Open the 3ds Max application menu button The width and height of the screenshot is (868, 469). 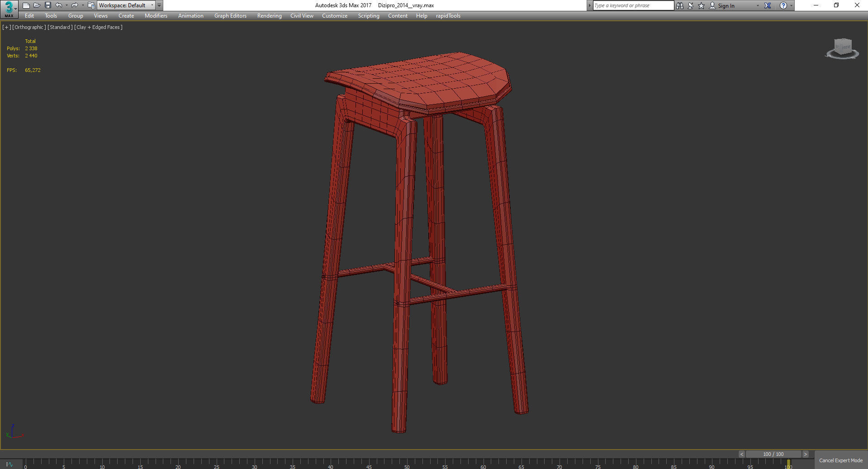point(9,9)
